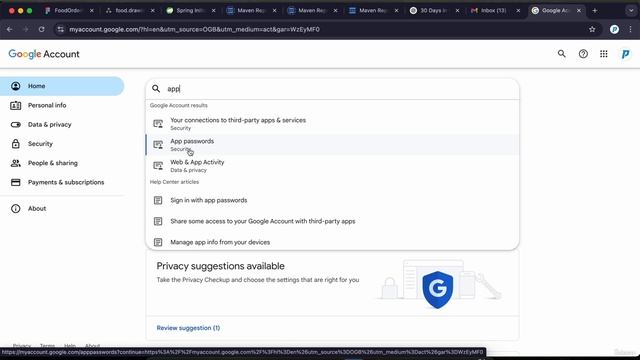
Task: Expand the tab search dropdown arrow
Action: [x=631, y=11]
